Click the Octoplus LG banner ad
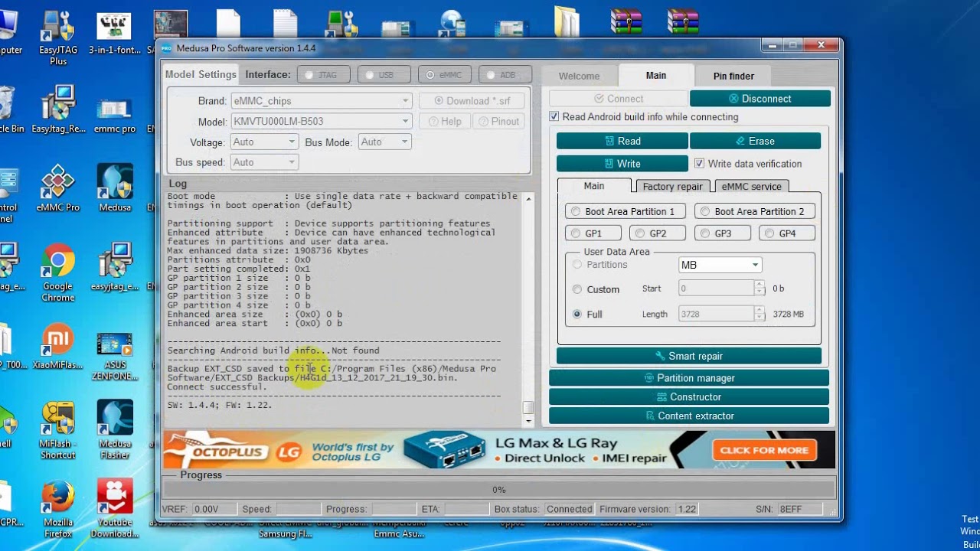The width and height of the screenshot is (980, 551). (x=499, y=450)
